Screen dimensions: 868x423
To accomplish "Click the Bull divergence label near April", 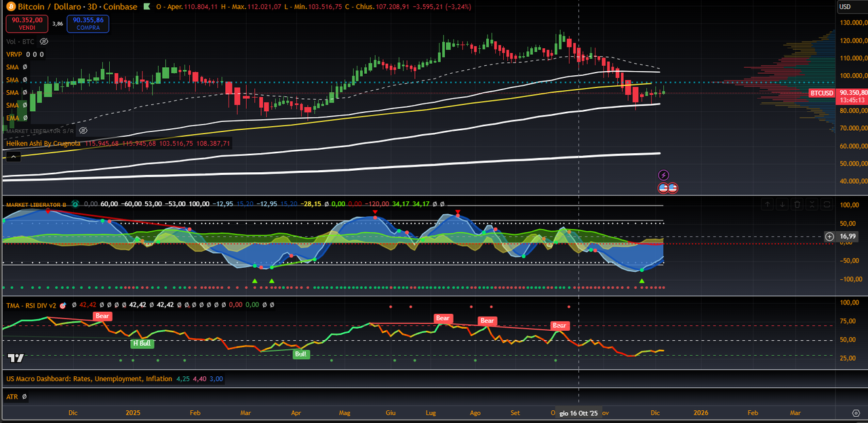I will (300, 354).
